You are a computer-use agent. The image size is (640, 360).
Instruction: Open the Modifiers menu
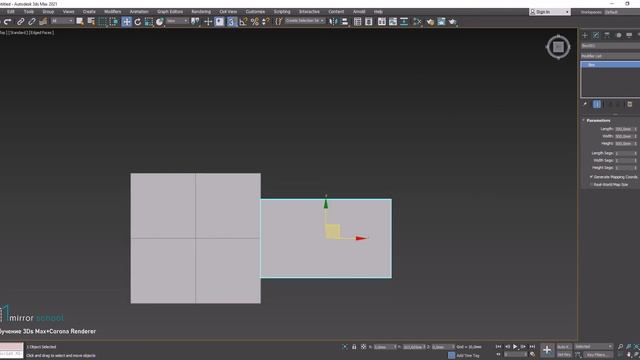click(113, 12)
